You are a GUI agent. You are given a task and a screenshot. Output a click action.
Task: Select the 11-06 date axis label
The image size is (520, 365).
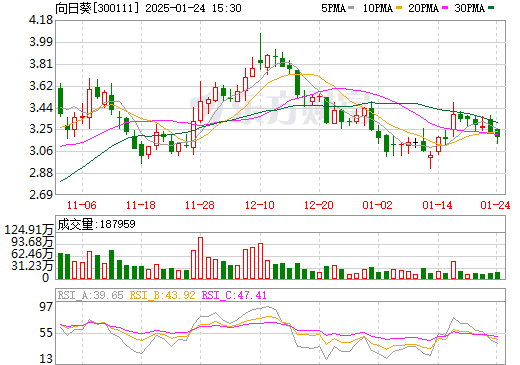click(82, 205)
